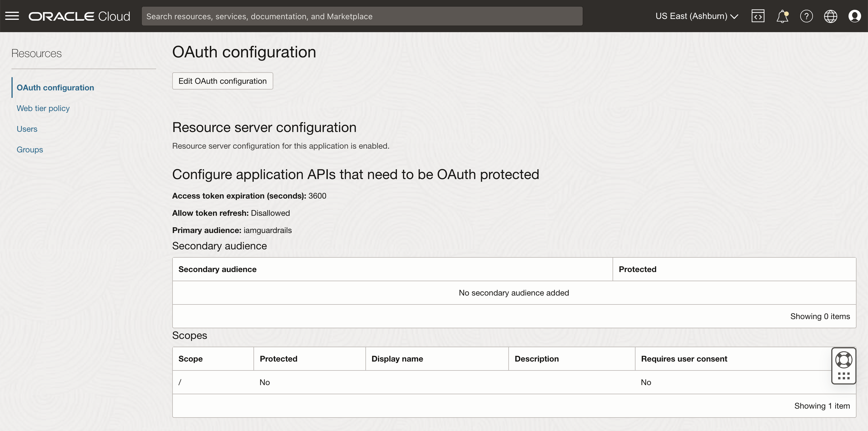Expand the US East (Ashburn) region selector
The height and width of the screenshot is (431, 868).
pos(696,16)
